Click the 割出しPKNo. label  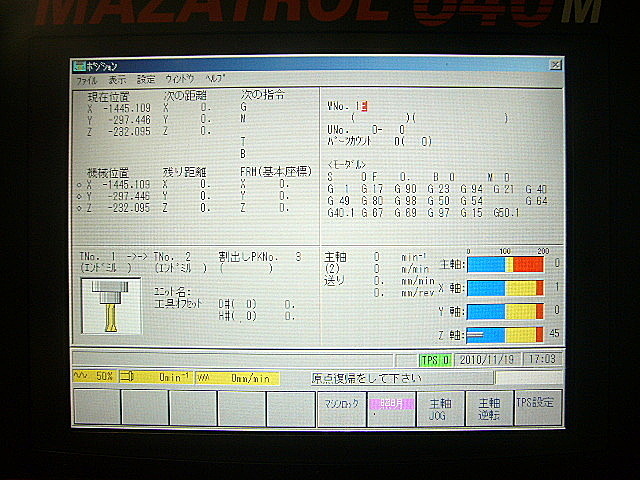pyautogui.click(x=248, y=257)
